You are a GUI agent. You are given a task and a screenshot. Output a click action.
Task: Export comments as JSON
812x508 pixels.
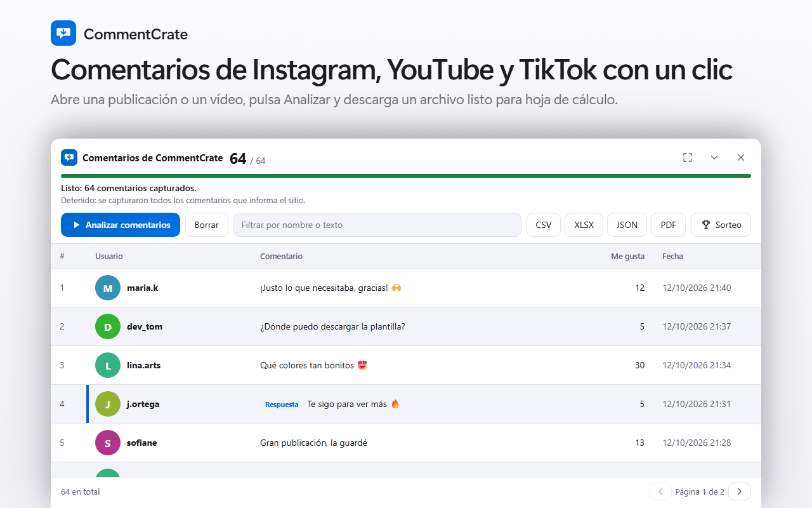tap(627, 225)
